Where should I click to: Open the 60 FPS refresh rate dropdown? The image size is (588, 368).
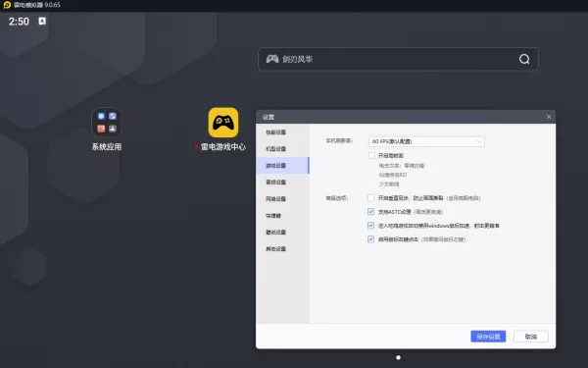[x=426, y=141]
